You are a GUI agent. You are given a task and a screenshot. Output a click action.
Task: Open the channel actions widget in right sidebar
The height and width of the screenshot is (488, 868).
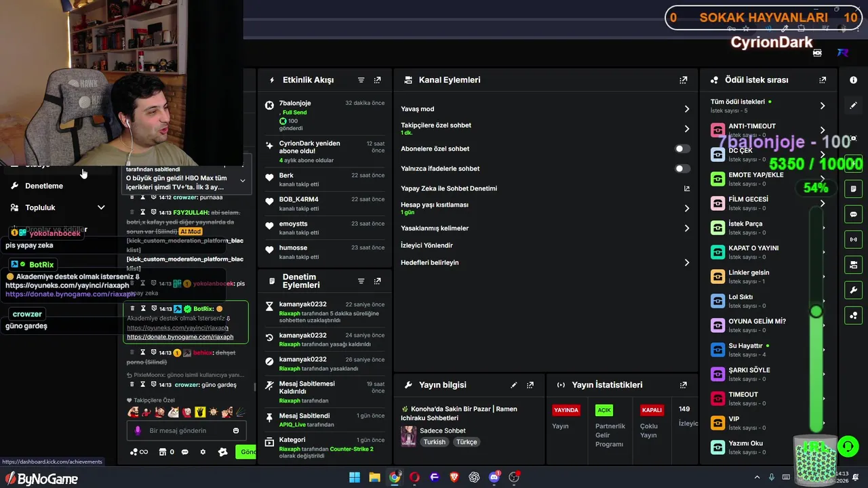[x=854, y=264]
